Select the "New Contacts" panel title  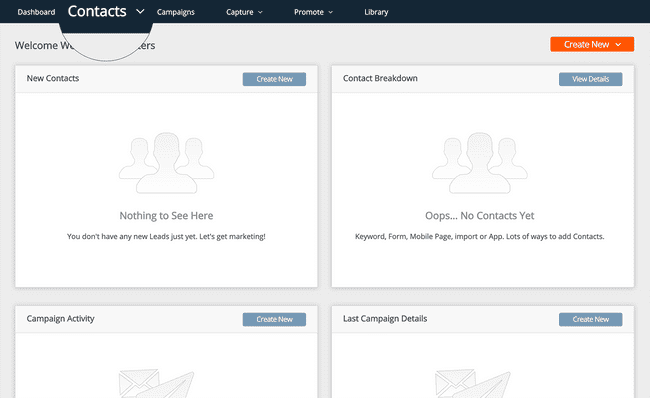click(x=53, y=78)
